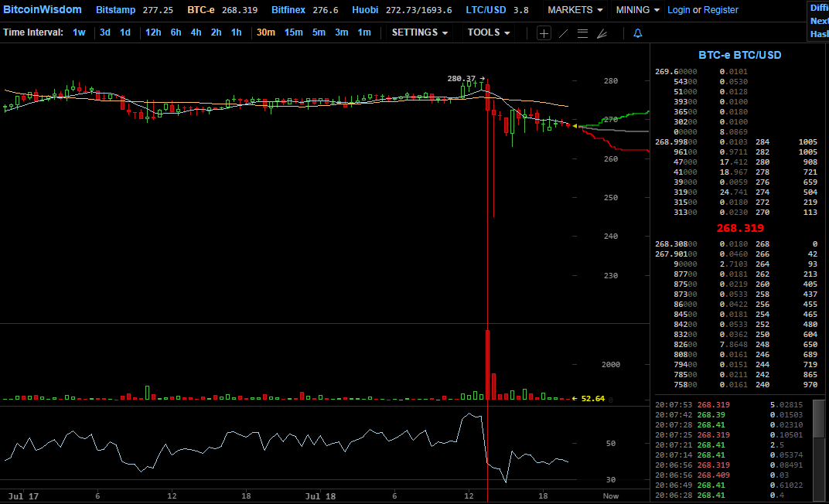Set time interval to 1h

click(236, 32)
